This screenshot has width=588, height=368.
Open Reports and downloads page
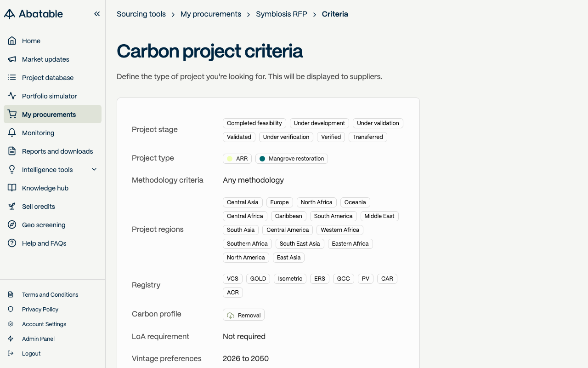pyautogui.click(x=57, y=151)
